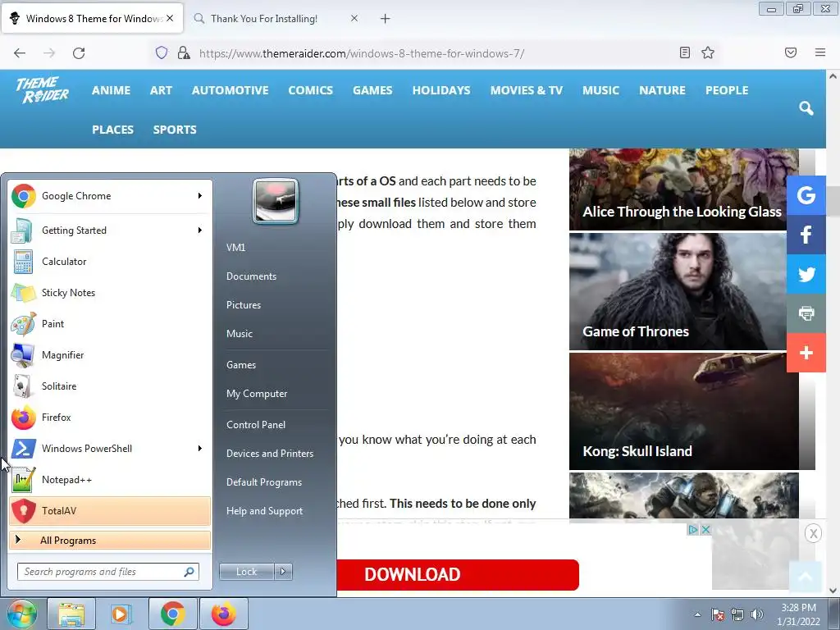
Task: Click the Windows Start orb
Action: click(21, 614)
